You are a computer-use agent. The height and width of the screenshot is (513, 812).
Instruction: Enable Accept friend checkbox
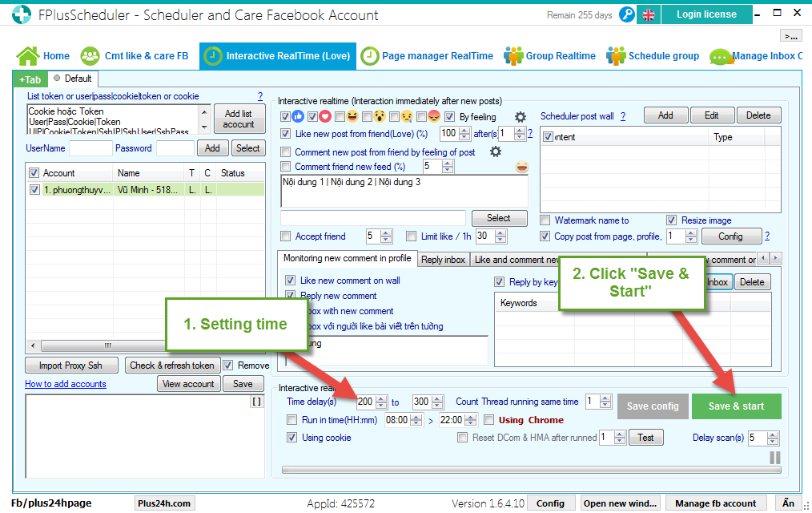[x=285, y=236]
